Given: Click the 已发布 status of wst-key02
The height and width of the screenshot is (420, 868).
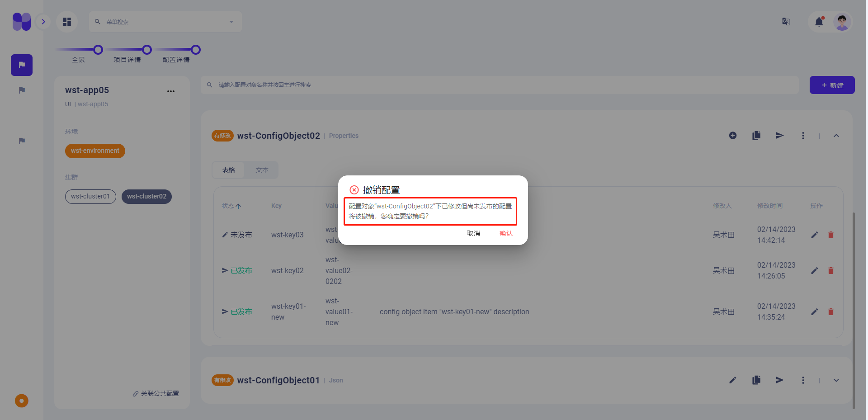Looking at the screenshot, I should [237, 271].
